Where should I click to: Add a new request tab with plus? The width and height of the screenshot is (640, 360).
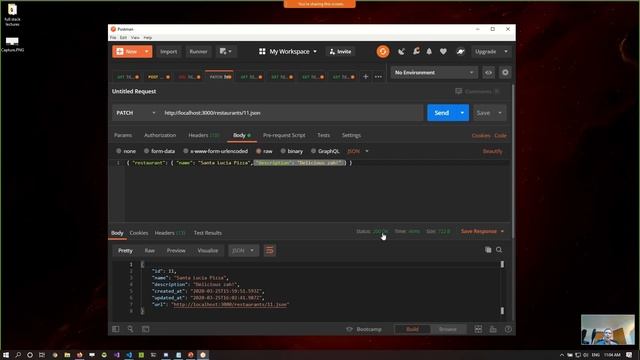[365, 76]
